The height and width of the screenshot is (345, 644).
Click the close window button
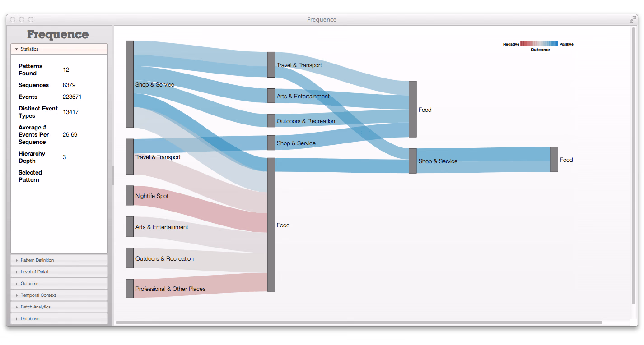[x=13, y=19]
